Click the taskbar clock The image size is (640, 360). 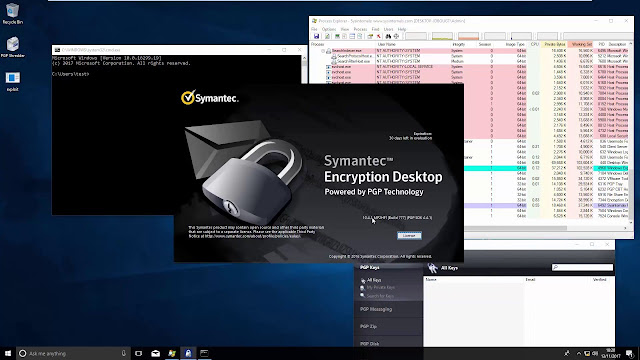click(611, 353)
